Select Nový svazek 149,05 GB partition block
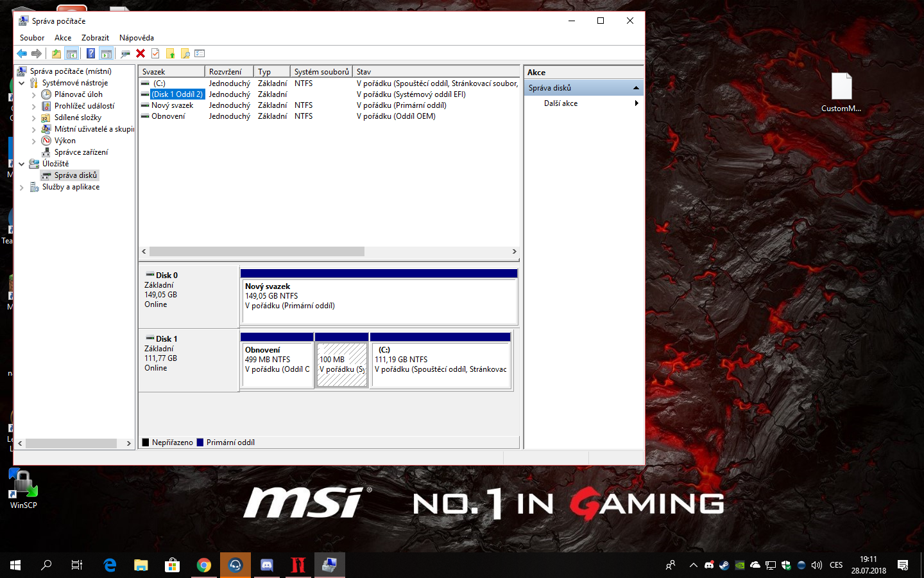 click(379, 297)
